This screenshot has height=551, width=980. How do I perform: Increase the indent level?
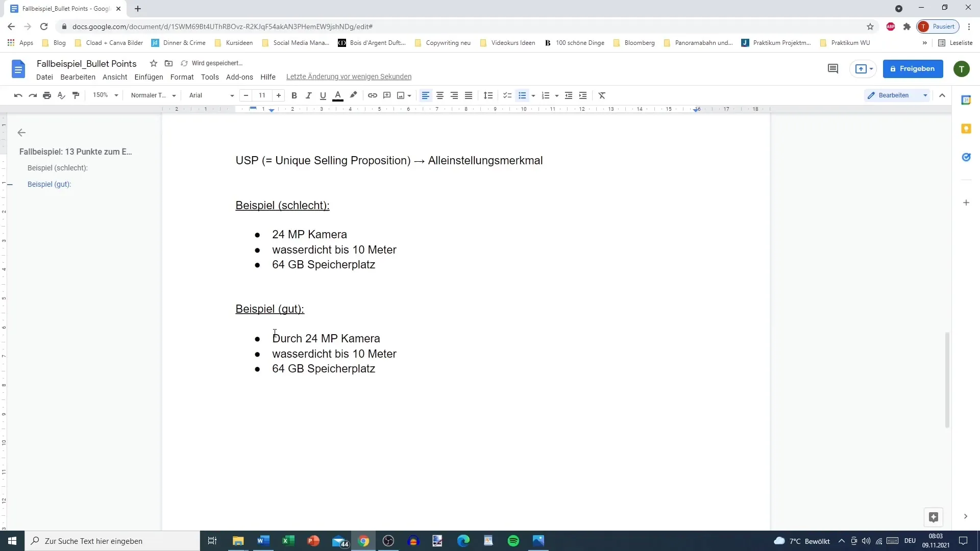(583, 95)
